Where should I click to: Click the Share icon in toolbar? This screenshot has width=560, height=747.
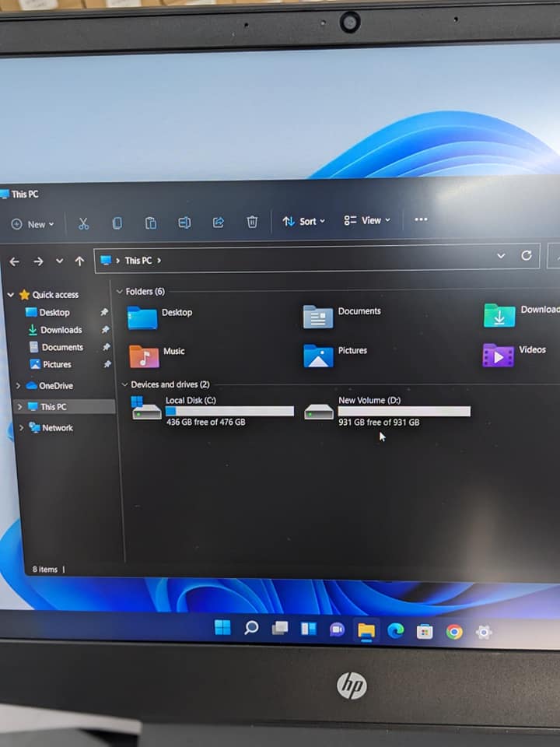(x=219, y=223)
